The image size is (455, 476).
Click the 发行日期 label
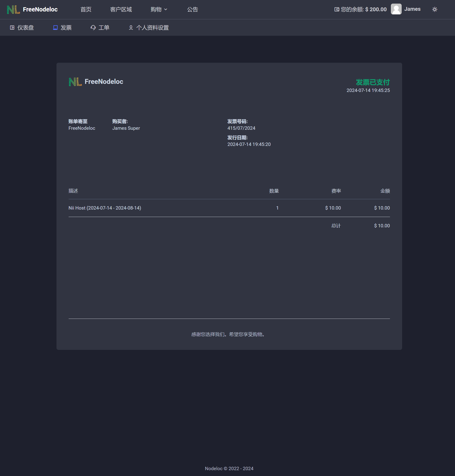pyautogui.click(x=237, y=138)
